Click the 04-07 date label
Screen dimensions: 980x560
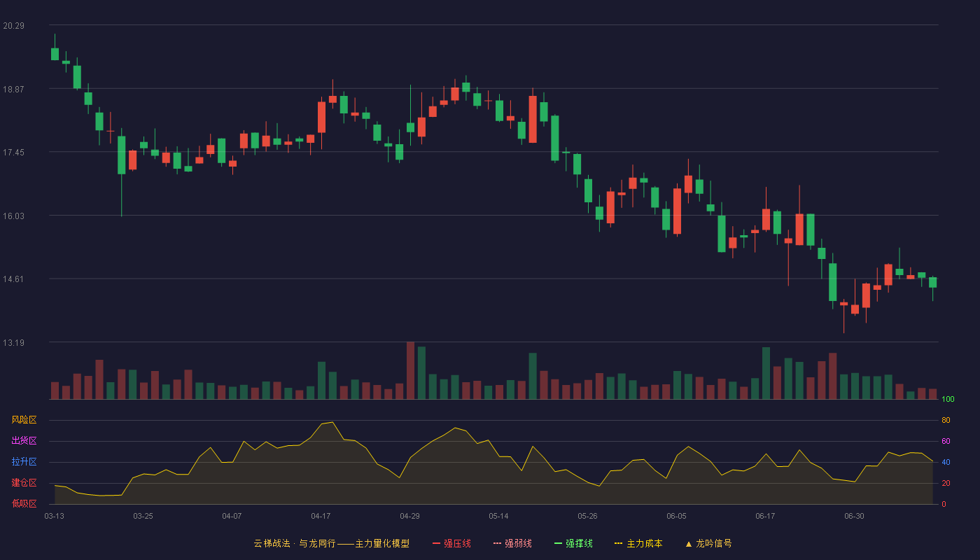tap(232, 516)
